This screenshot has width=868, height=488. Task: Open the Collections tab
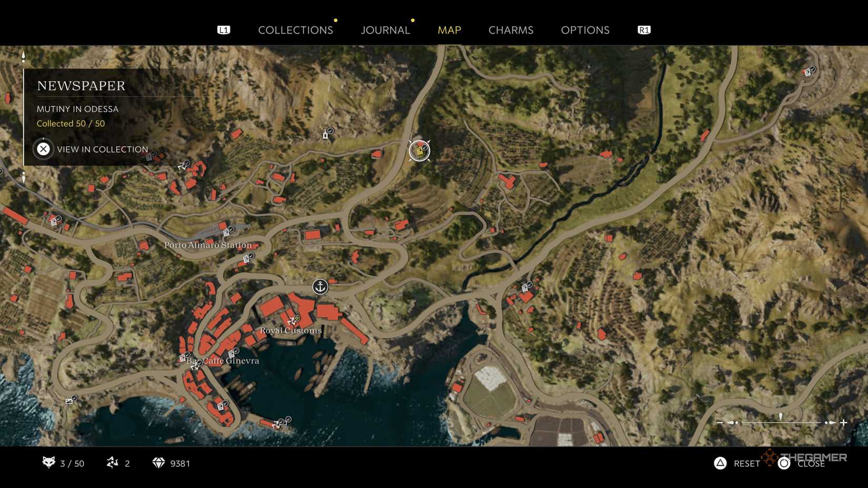(x=296, y=30)
